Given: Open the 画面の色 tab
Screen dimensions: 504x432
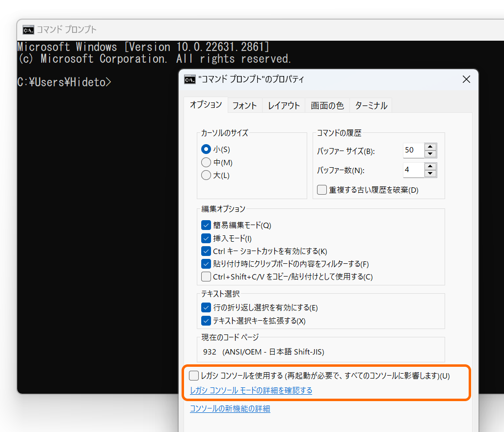Looking at the screenshot, I should tap(327, 105).
